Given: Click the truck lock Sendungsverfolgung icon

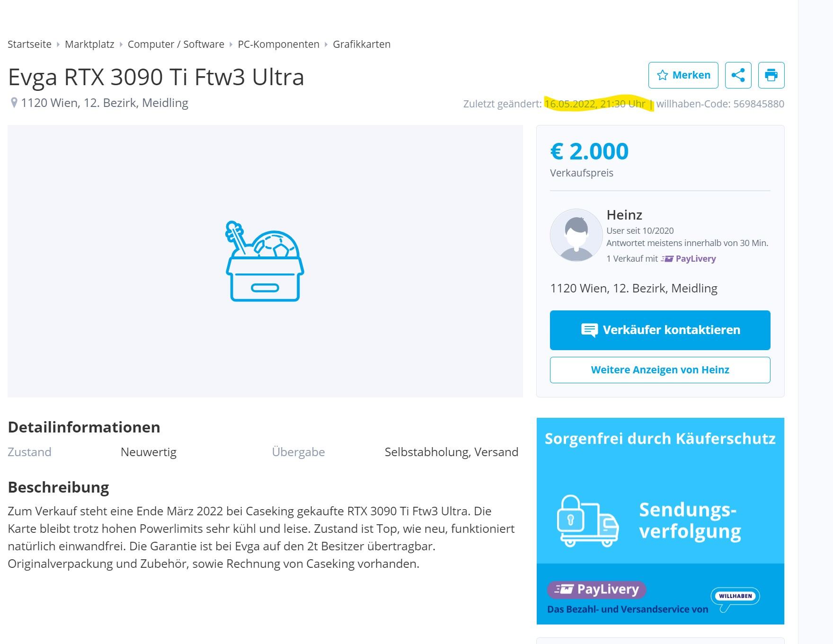Looking at the screenshot, I should point(588,521).
